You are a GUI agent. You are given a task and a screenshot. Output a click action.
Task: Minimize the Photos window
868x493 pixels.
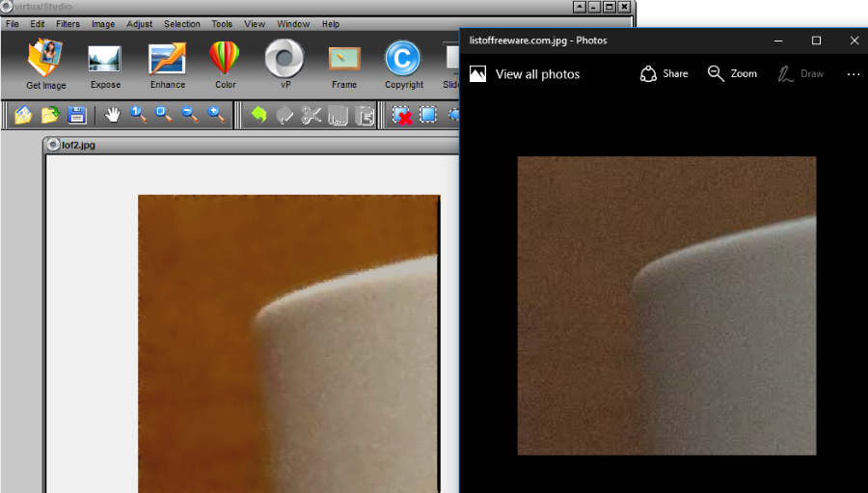[x=778, y=41]
